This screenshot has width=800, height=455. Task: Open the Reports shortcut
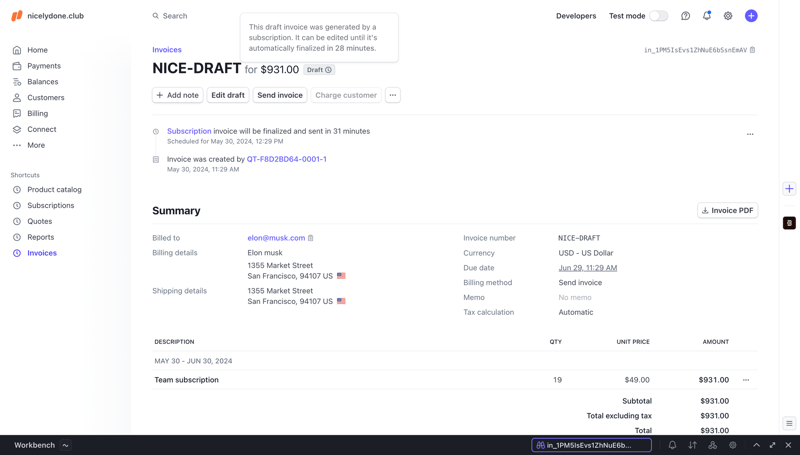tap(41, 237)
